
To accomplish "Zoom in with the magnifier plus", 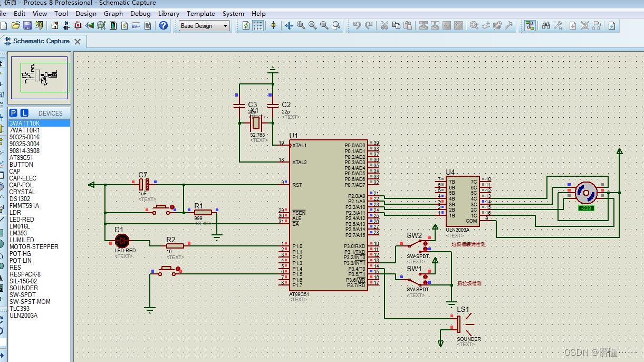I will pos(301,25).
